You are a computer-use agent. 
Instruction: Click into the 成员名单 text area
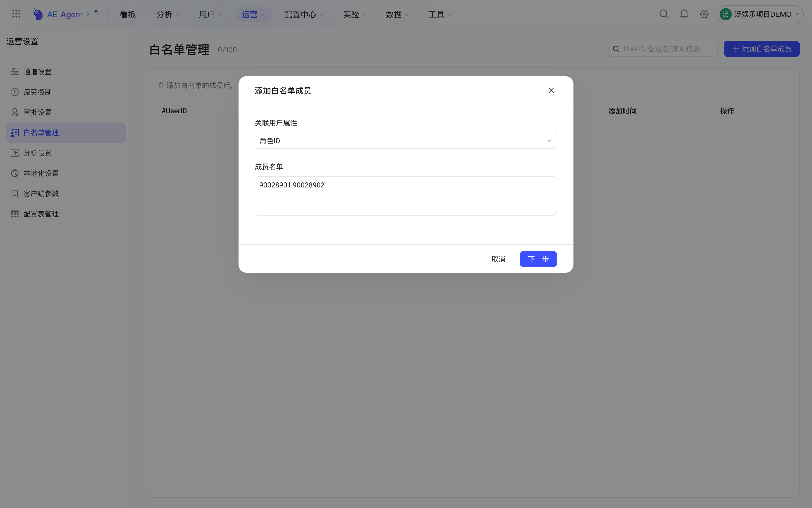coord(406,196)
